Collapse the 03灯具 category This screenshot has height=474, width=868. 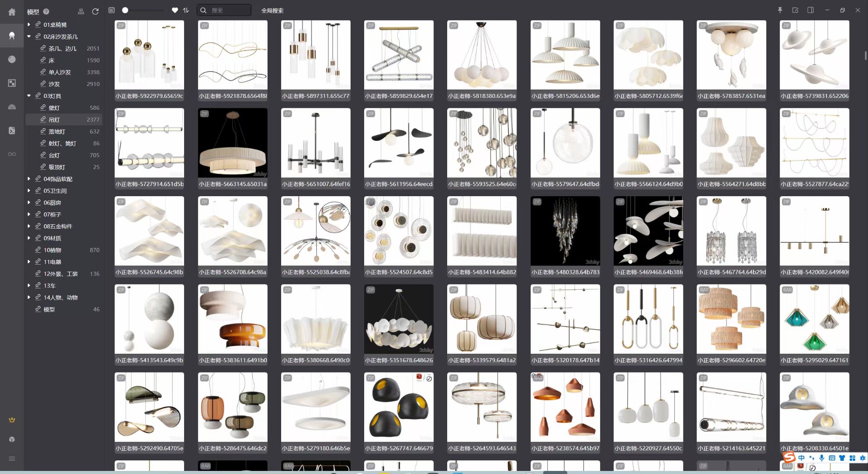click(x=29, y=96)
